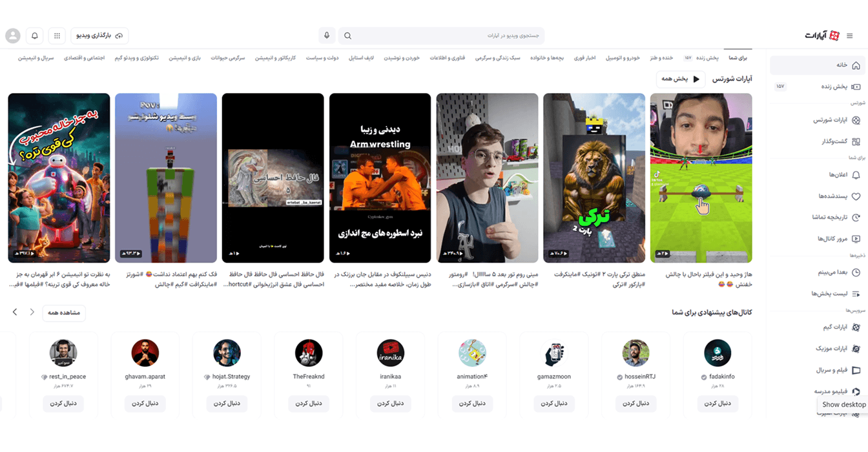Screen dimensions: 868x452
Task: Follow the hosseinRTJ channel
Action: coord(635,404)
